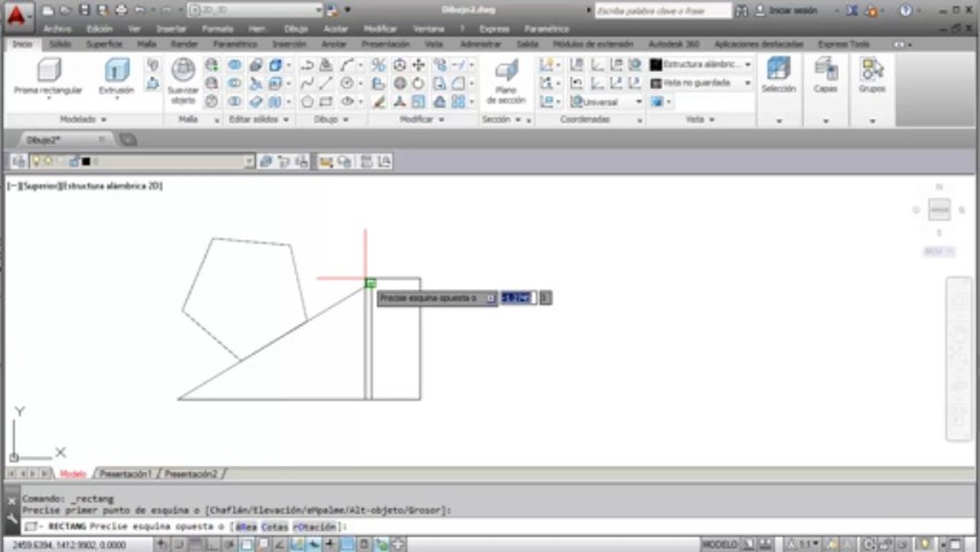
Task: Click the Print icon in quick access toolbar
Action: 121,11
